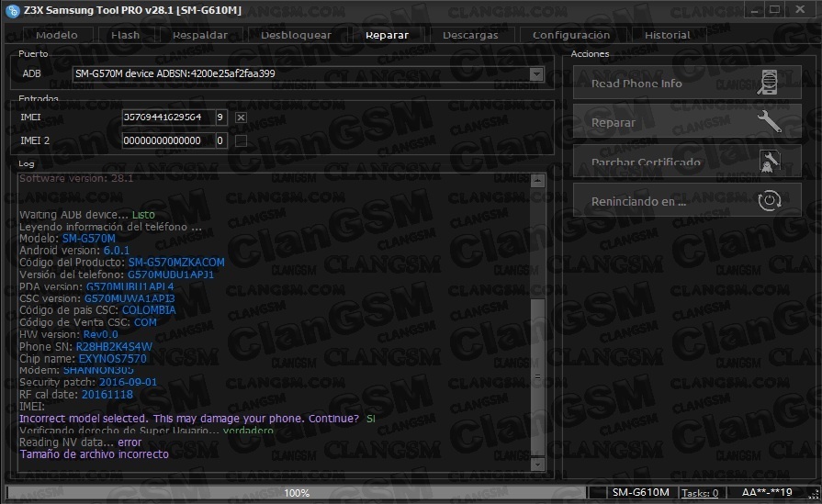Click the IMEI check digit field

221,118
